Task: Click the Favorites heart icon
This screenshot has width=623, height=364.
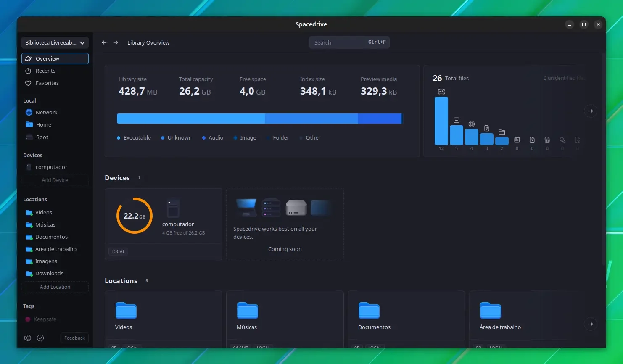Action: (x=28, y=83)
